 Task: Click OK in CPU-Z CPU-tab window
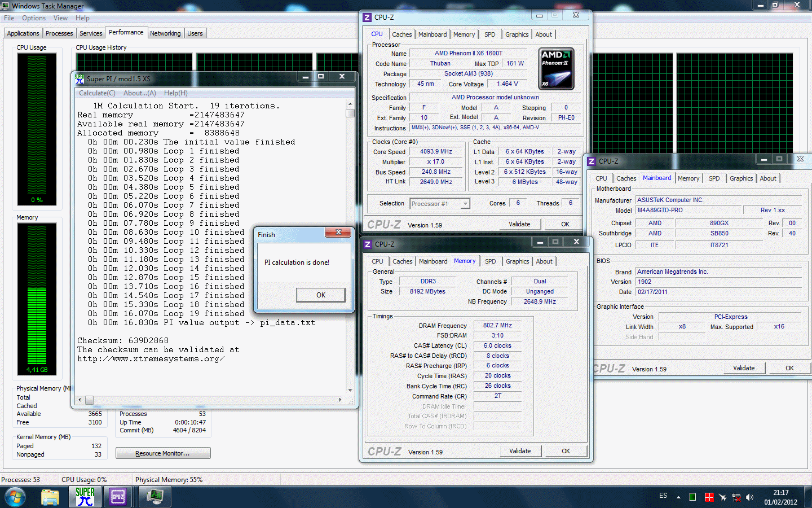pyautogui.click(x=565, y=224)
